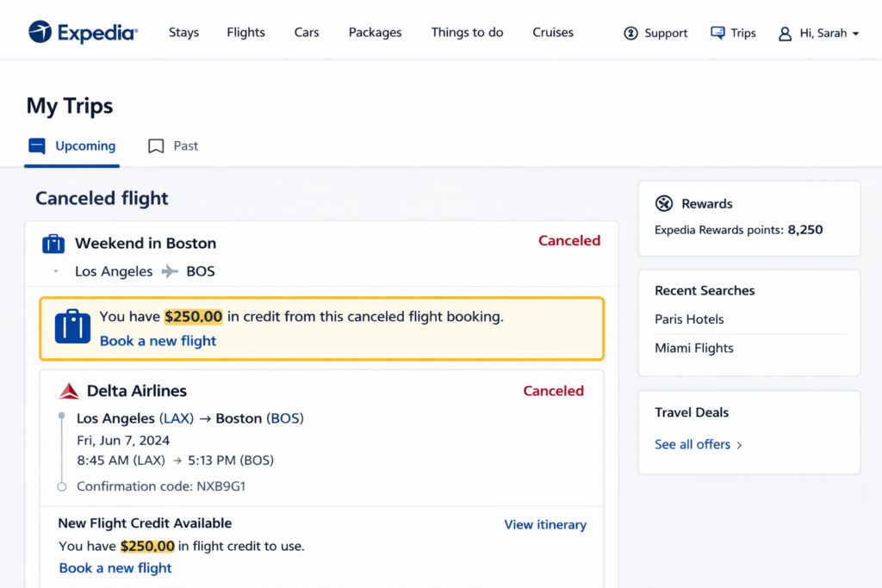882x588 pixels.
Task: Click the Delta Airlines logo icon
Action: tap(69, 392)
